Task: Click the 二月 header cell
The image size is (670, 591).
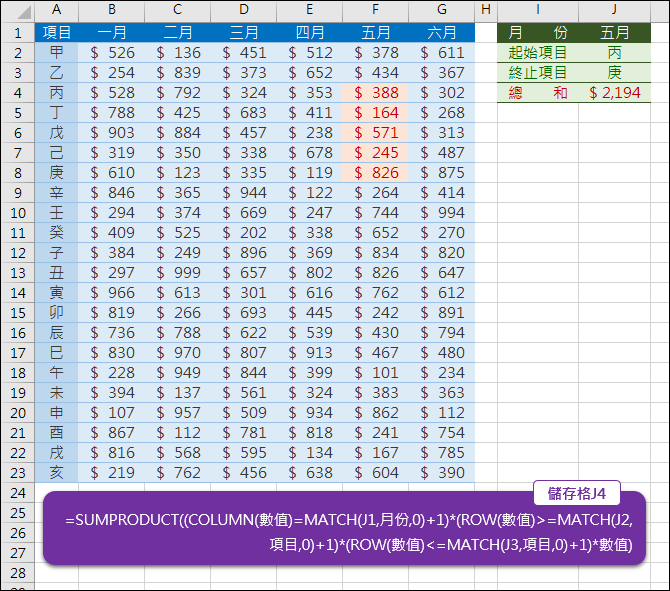Action: point(177,32)
